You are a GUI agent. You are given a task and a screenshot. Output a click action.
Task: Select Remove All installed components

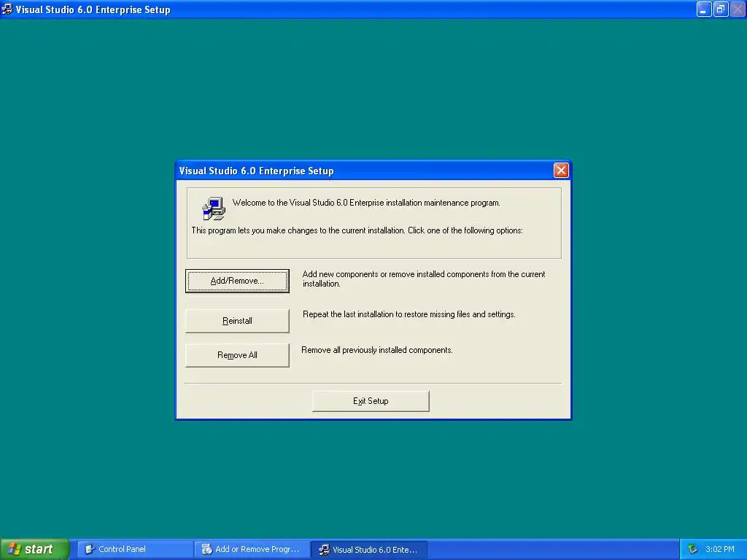(237, 355)
